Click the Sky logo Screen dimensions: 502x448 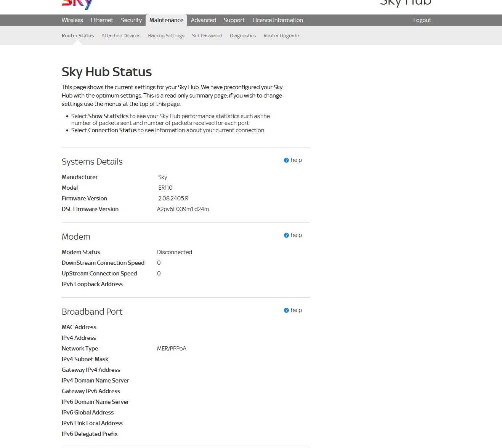point(77,4)
